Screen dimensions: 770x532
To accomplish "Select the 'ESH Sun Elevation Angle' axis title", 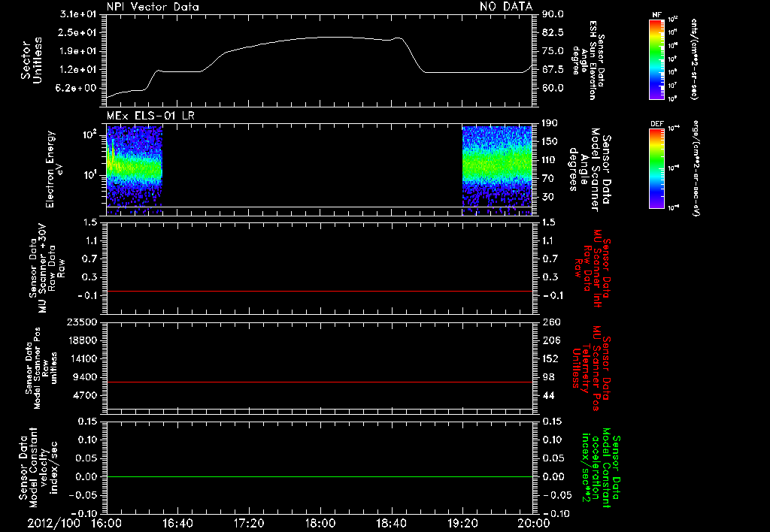I will click(x=589, y=60).
